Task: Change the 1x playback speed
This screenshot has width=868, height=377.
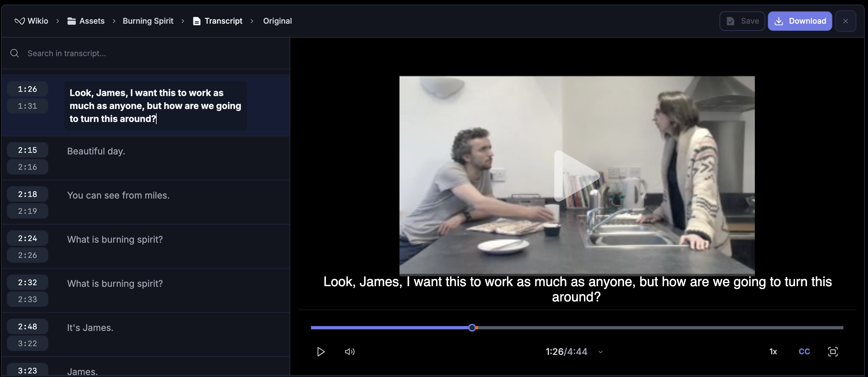Action: 773,352
